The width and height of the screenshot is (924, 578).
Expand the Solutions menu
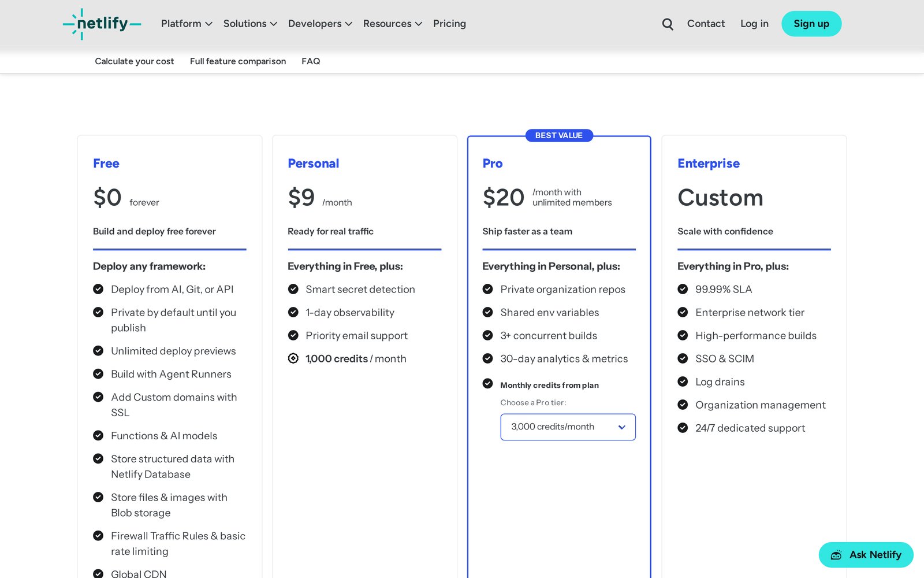click(x=250, y=24)
